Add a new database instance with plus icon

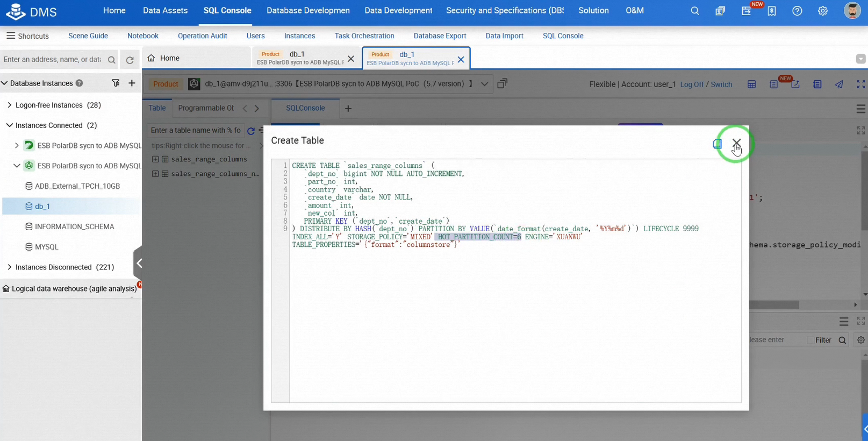pos(132,83)
